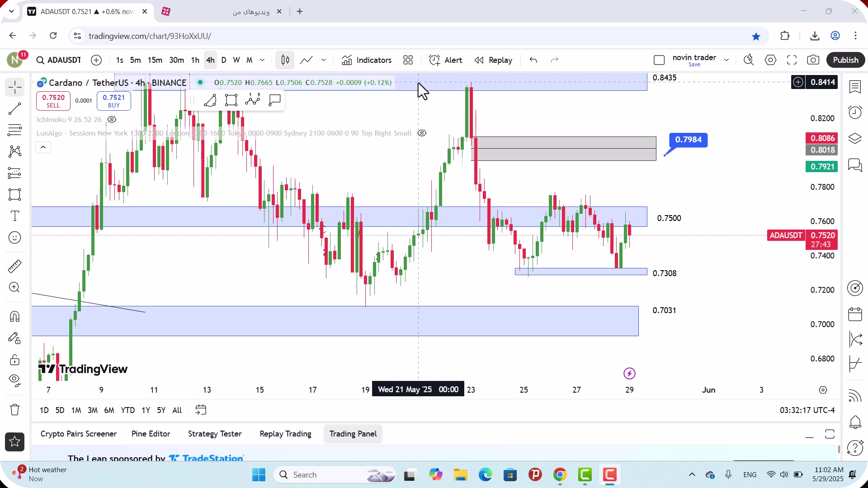
Task: Toggle hide all drawings eye icon
Action: (x=15, y=380)
